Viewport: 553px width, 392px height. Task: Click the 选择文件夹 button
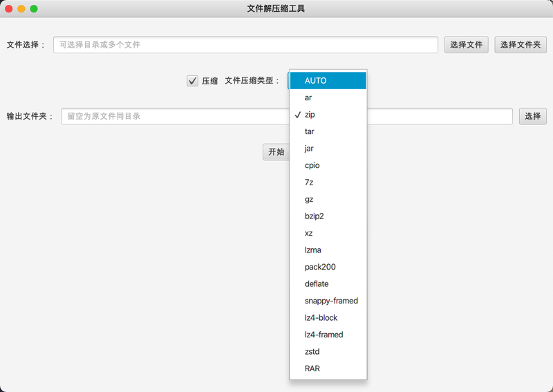[521, 45]
